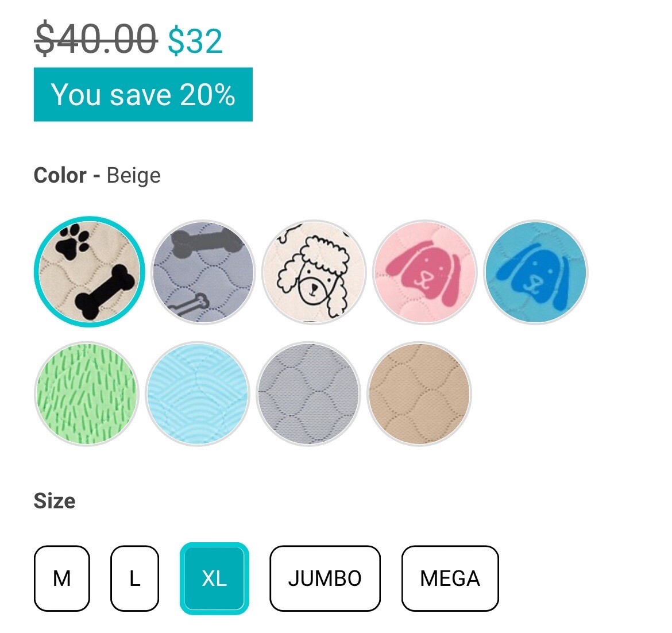
Task: Select the pink dog face swatch
Action: click(x=424, y=272)
